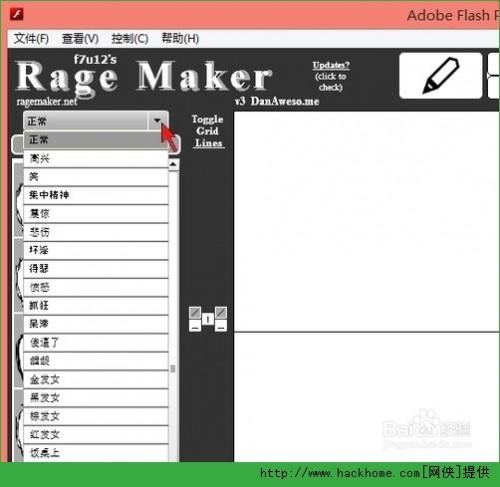The width and height of the screenshot is (500, 487).
Task: Click the Update? check link
Action: [x=331, y=76]
